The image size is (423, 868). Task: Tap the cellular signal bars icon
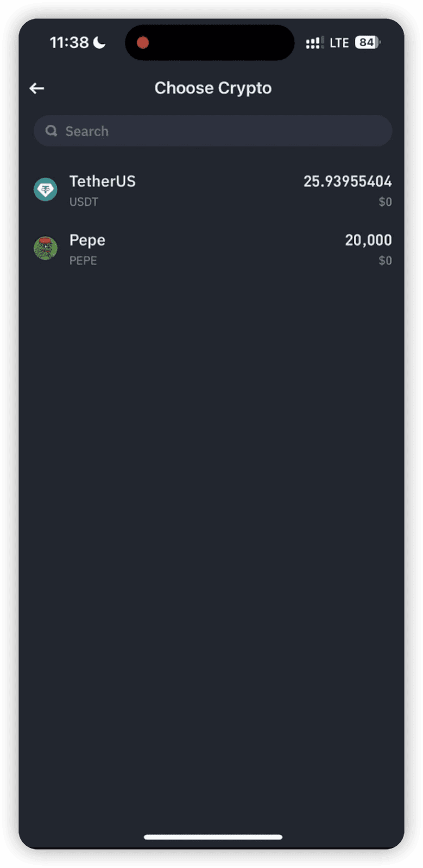tap(314, 43)
